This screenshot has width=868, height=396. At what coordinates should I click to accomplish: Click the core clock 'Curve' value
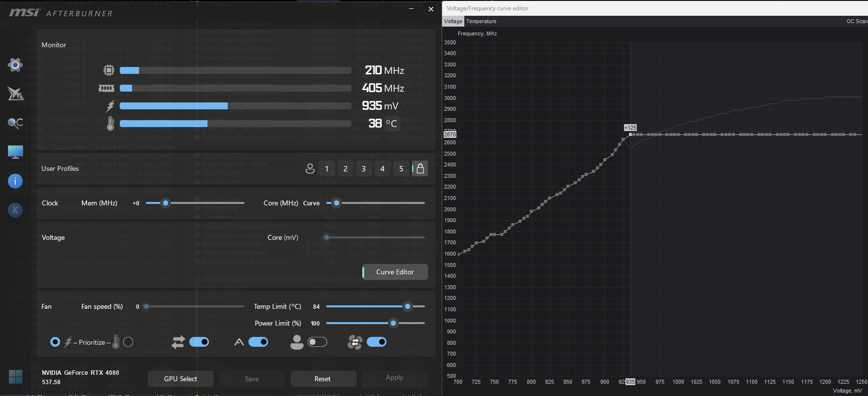(311, 203)
